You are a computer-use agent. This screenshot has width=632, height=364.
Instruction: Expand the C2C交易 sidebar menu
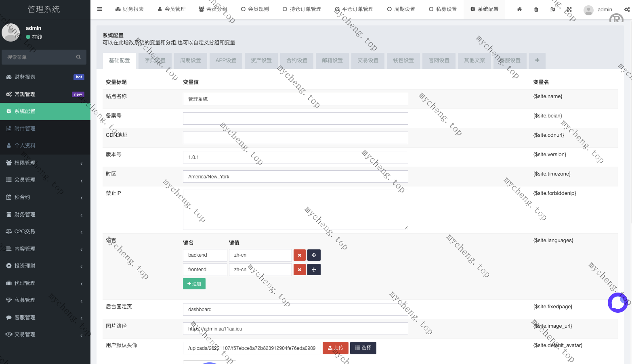tap(45, 232)
